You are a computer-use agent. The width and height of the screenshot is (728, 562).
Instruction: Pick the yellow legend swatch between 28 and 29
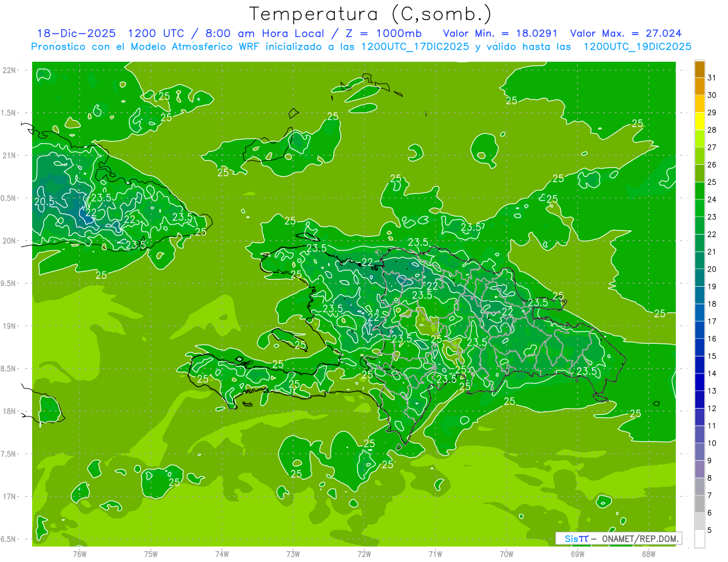click(x=699, y=121)
